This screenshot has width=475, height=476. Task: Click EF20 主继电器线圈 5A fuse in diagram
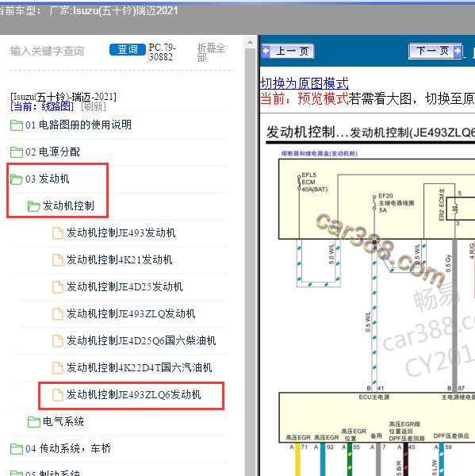tap(393, 203)
